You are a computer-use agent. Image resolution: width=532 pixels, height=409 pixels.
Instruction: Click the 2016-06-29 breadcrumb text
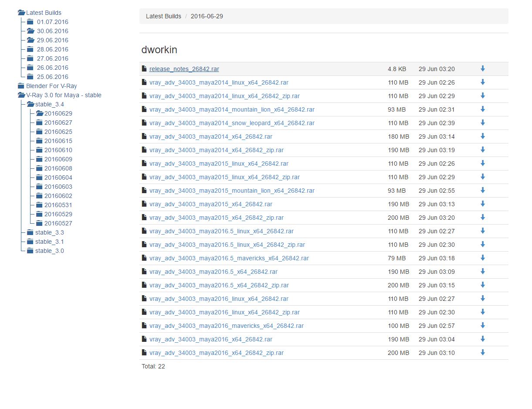click(207, 16)
